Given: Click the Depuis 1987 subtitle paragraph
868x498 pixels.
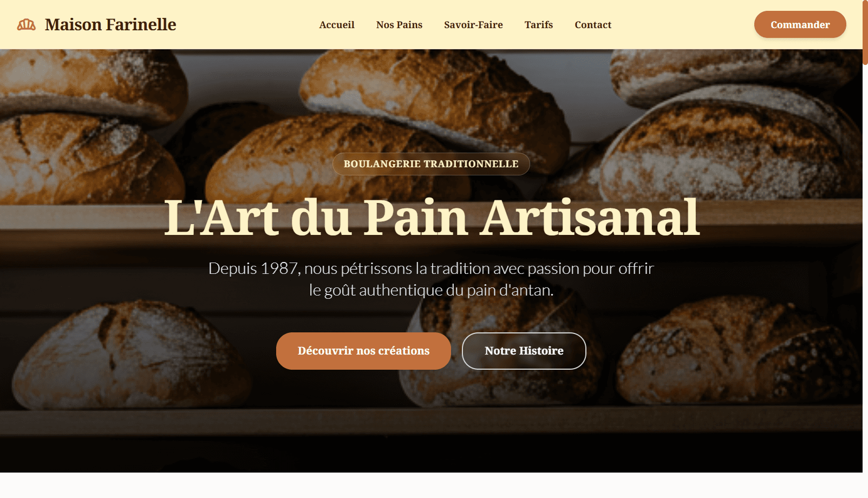Looking at the screenshot, I should [431, 279].
